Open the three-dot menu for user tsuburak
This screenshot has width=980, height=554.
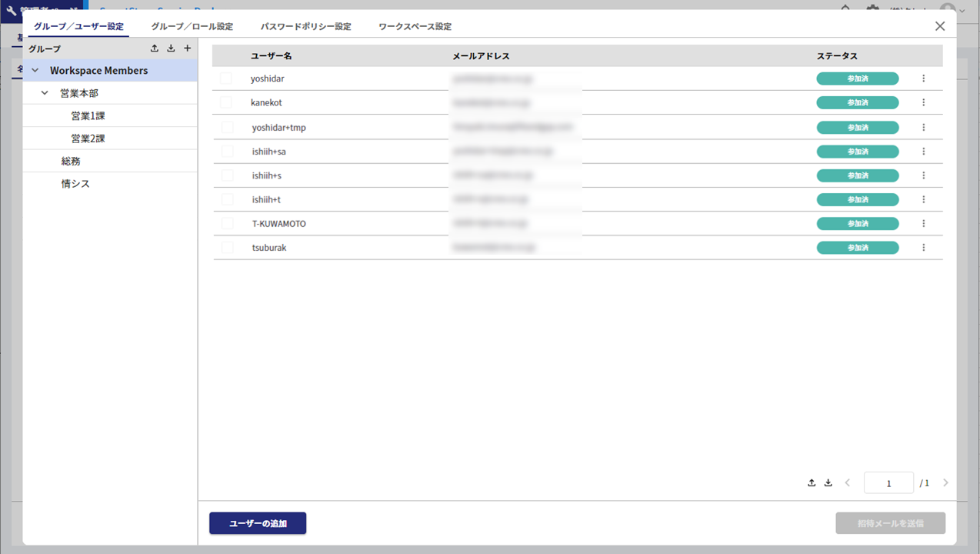coord(923,248)
